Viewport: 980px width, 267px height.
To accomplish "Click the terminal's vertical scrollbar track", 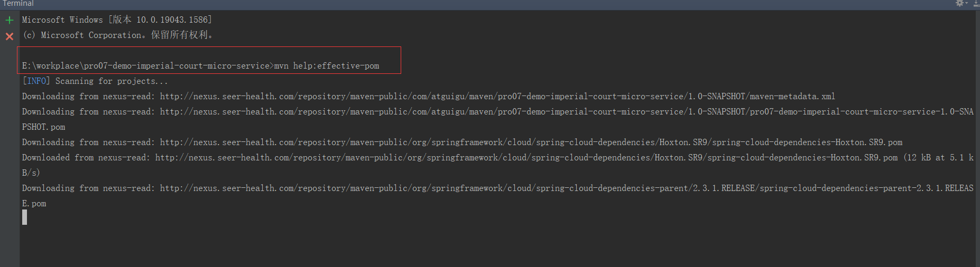I will (977, 138).
